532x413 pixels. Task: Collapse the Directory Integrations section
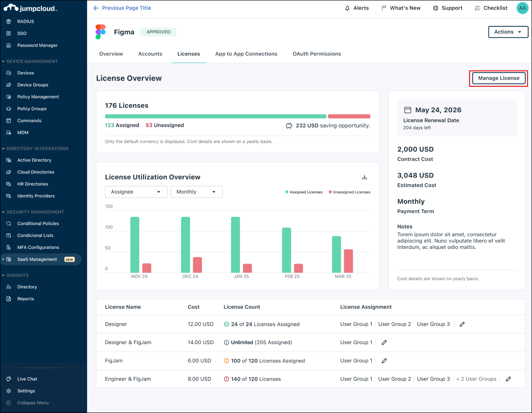tap(3, 149)
